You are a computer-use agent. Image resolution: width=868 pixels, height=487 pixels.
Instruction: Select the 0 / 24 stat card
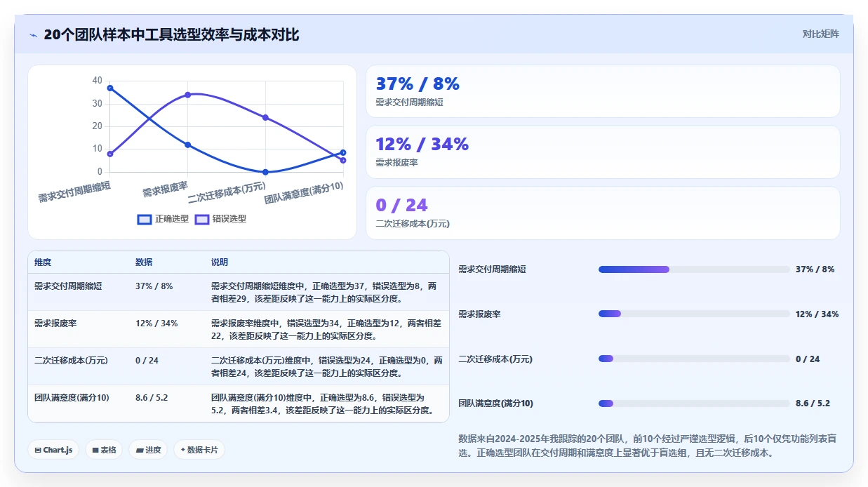pos(603,213)
